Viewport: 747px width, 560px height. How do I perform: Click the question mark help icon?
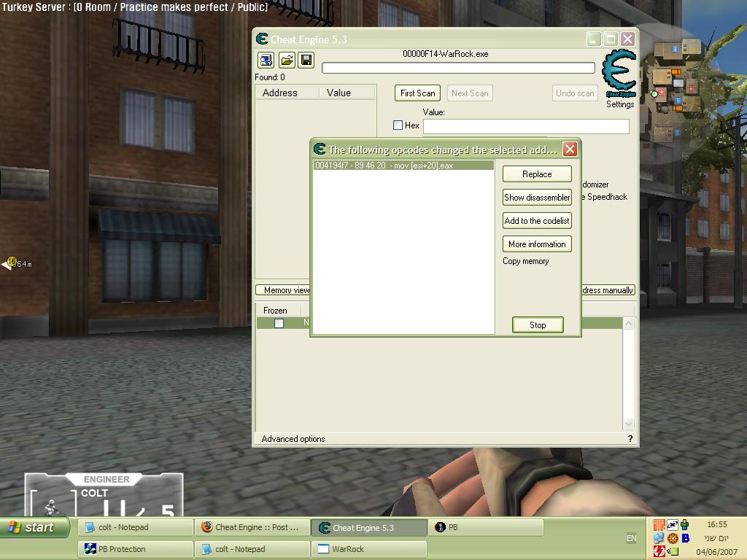tap(630, 438)
